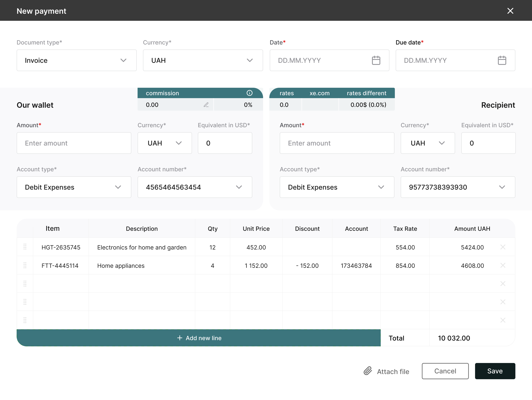Viewport: 532px width, 400px height.
Task: Grab the drag handle of HGT-2635745 row
Action: [25, 247]
